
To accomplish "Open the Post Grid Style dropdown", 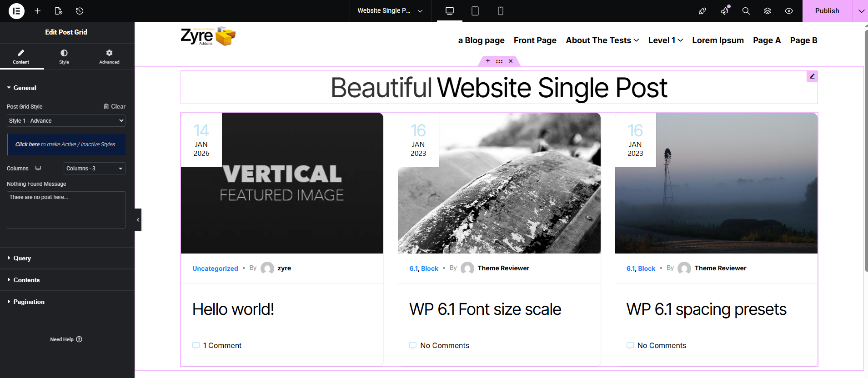I will [x=66, y=121].
